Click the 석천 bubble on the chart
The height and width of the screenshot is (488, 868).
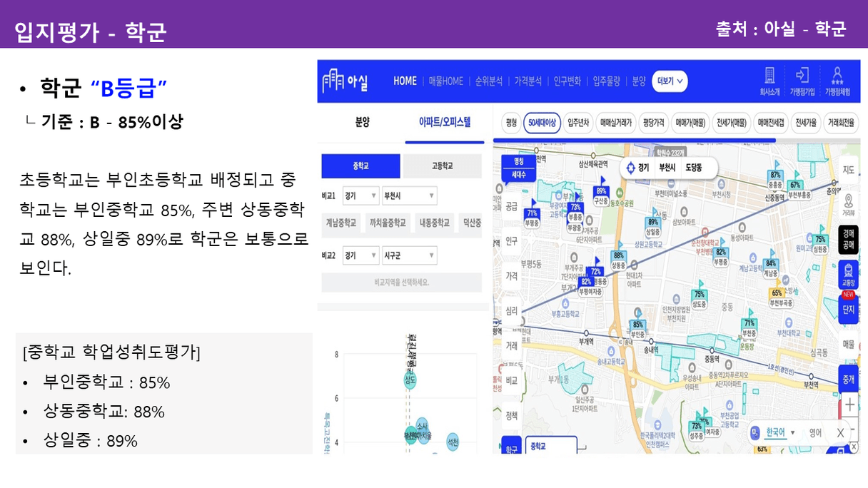coord(453,442)
